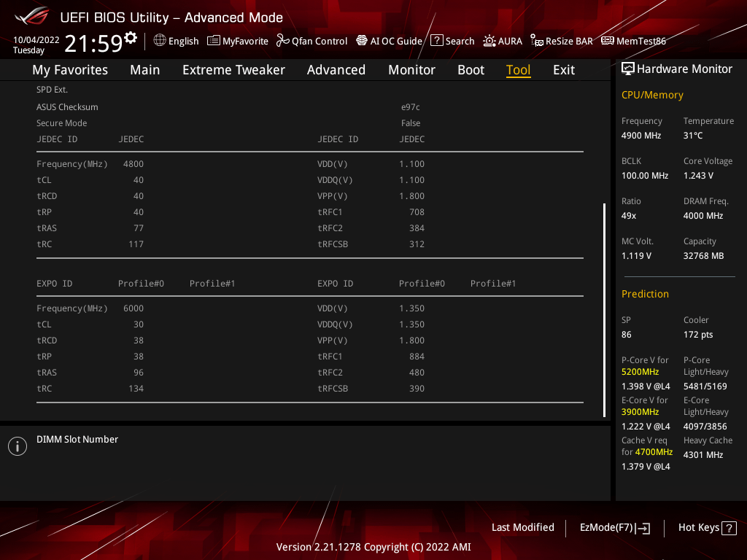Toggle ReSize BAR icon

[537, 41]
